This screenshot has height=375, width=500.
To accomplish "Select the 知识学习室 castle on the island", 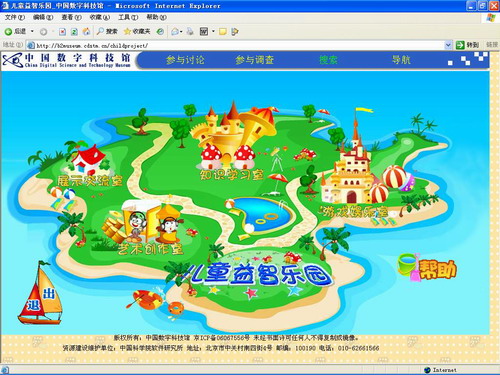I will tap(232, 140).
